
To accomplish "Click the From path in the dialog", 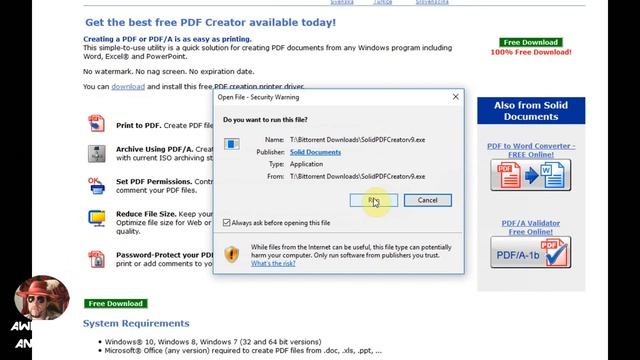I will click(358, 176).
